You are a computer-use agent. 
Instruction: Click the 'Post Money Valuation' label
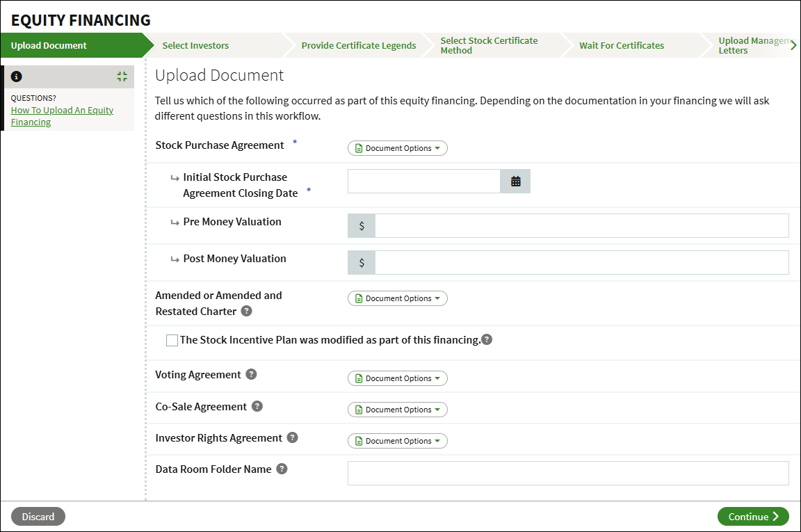click(234, 259)
